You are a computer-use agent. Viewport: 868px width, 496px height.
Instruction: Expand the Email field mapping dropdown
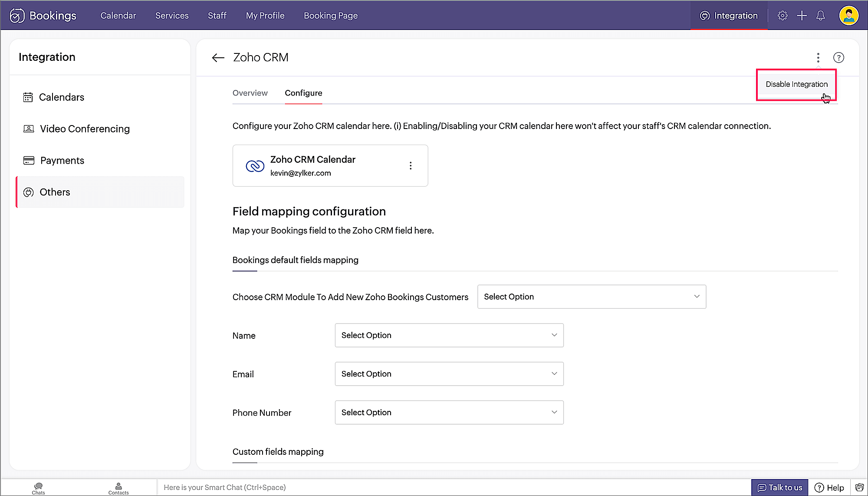click(x=449, y=374)
